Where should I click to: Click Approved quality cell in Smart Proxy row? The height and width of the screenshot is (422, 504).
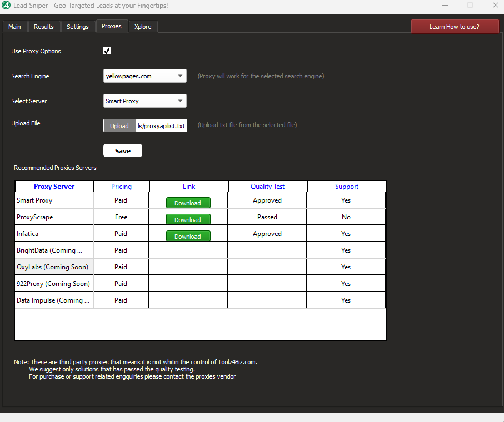coord(267,200)
